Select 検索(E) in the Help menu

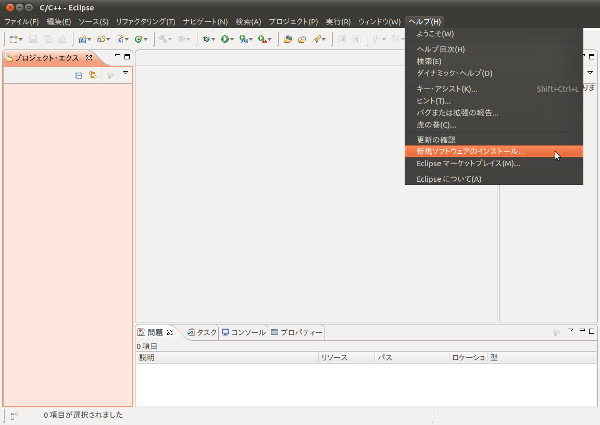point(494,61)
